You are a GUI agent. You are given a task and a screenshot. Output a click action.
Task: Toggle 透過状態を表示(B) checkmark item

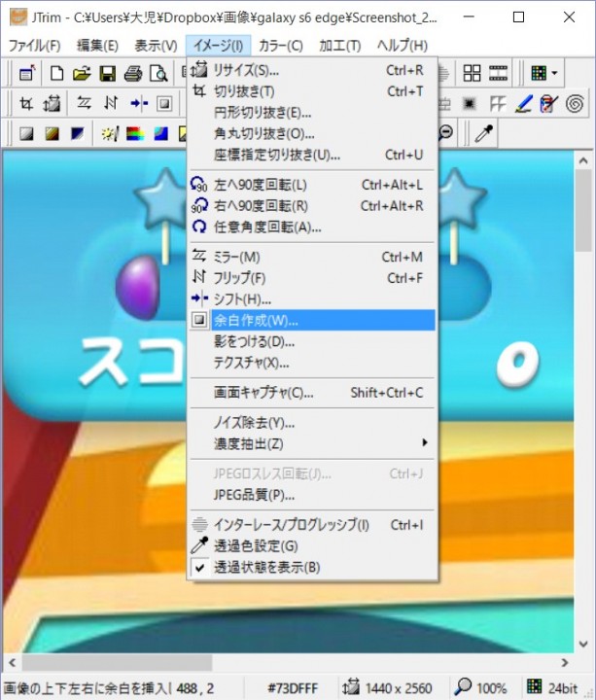(312, 567)
